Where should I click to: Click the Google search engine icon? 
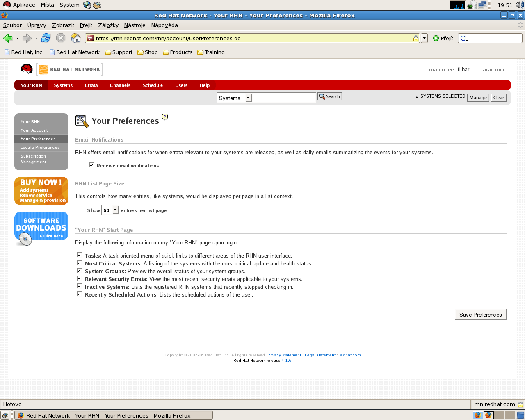tap(464, 38)
